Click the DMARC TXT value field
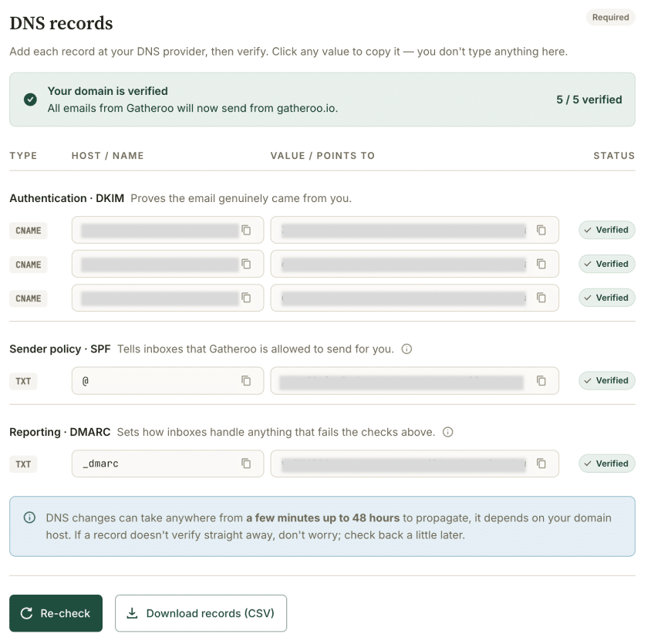 coord(415,464)
